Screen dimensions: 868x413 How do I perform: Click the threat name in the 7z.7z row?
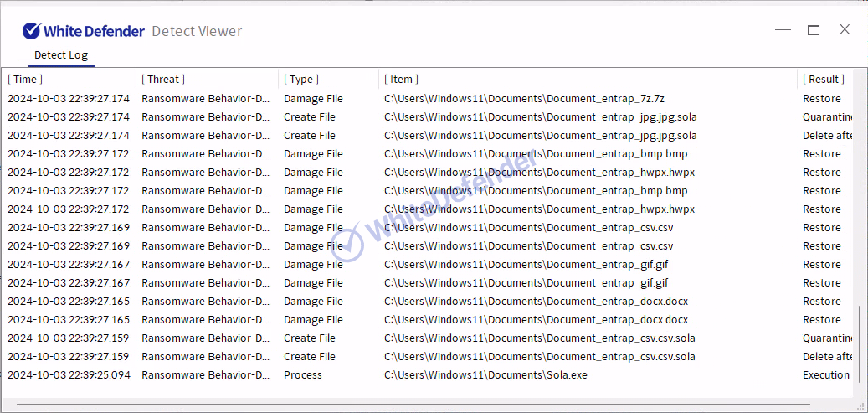point(205,99)
